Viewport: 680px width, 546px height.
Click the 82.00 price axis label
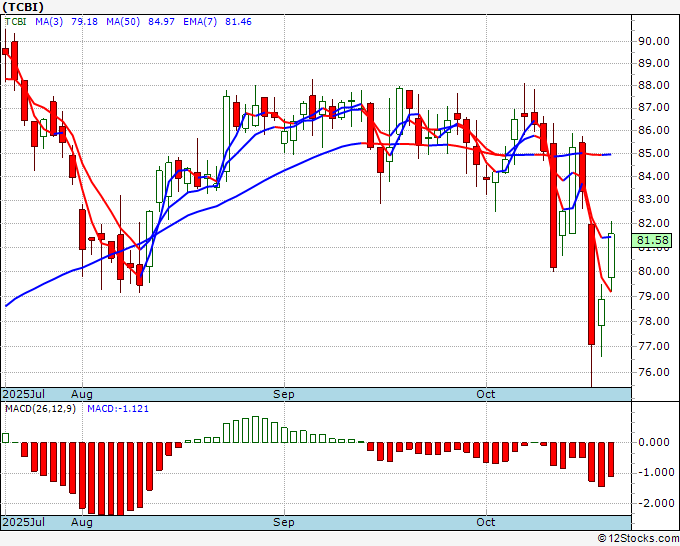tap(654, 223)
